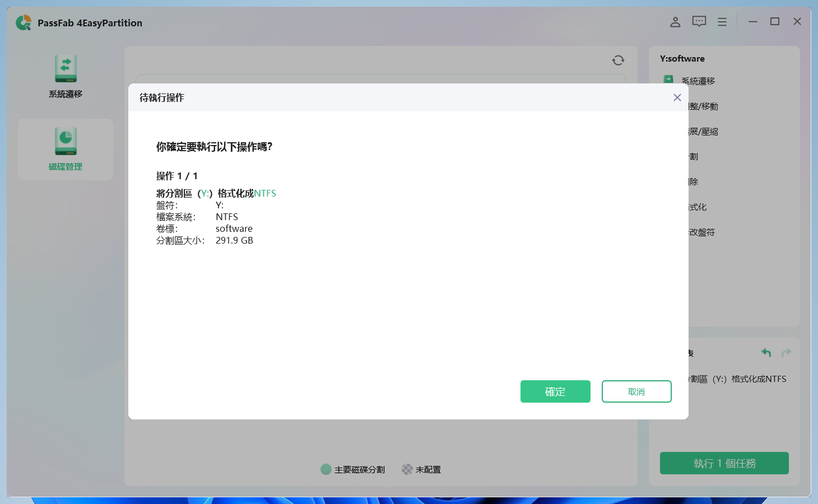Confirm the format with the 確定 button
Screen dimensions: 818x504
point(555,391)
